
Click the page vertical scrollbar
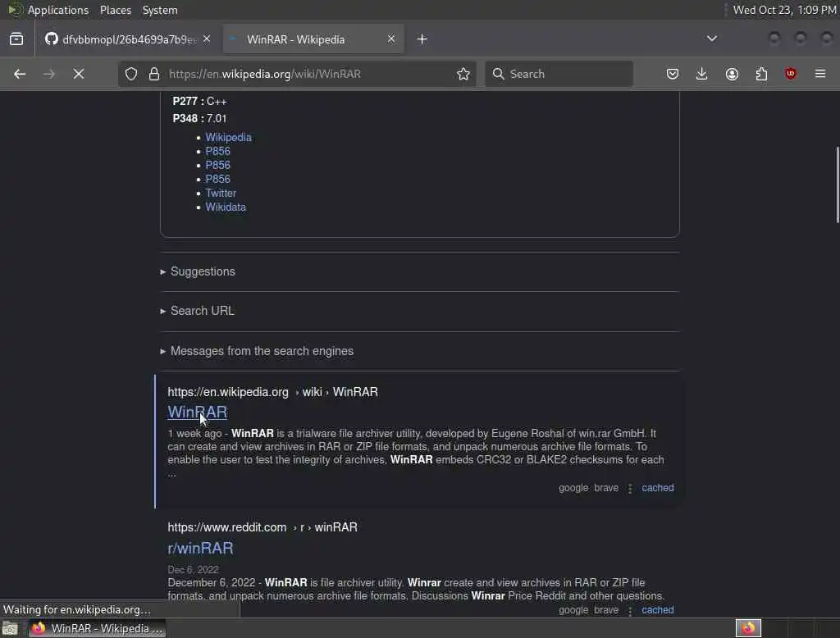tap(838, 185)
